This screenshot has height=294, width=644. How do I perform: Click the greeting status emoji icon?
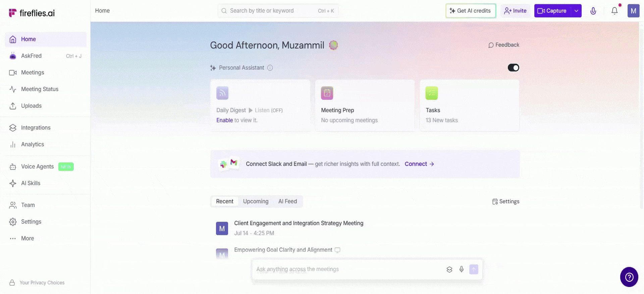[x=333, y=45]
